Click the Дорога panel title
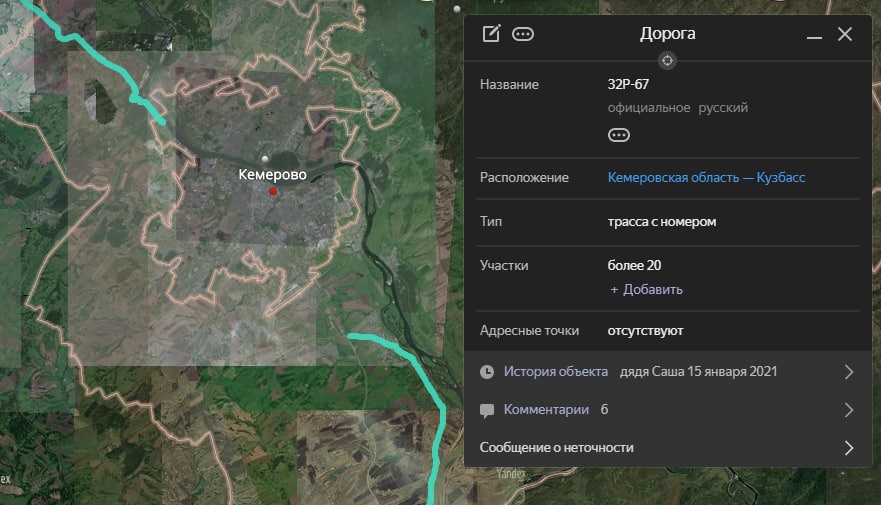 tap(667, 34)
